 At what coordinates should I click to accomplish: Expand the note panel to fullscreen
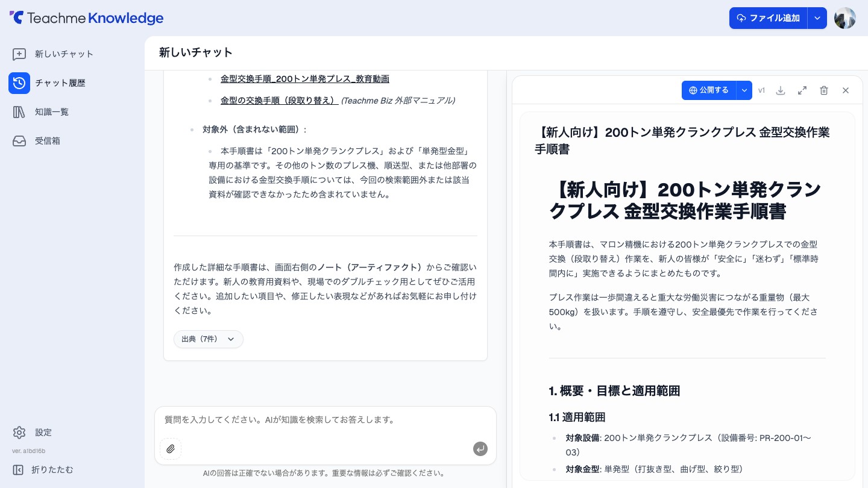point(802,90)
